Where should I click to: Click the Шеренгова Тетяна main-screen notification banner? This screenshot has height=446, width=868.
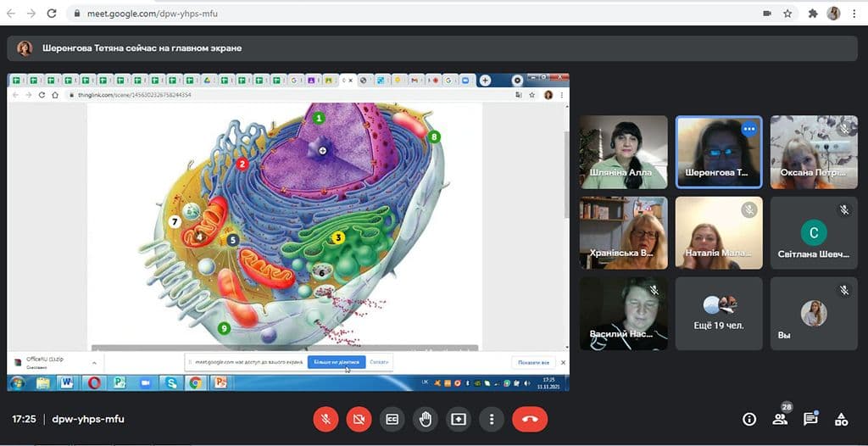point(431,48)
